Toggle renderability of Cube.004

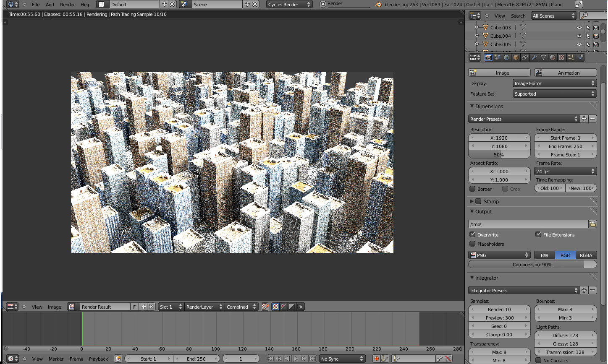pyautogui.click(x=596, y=36)
